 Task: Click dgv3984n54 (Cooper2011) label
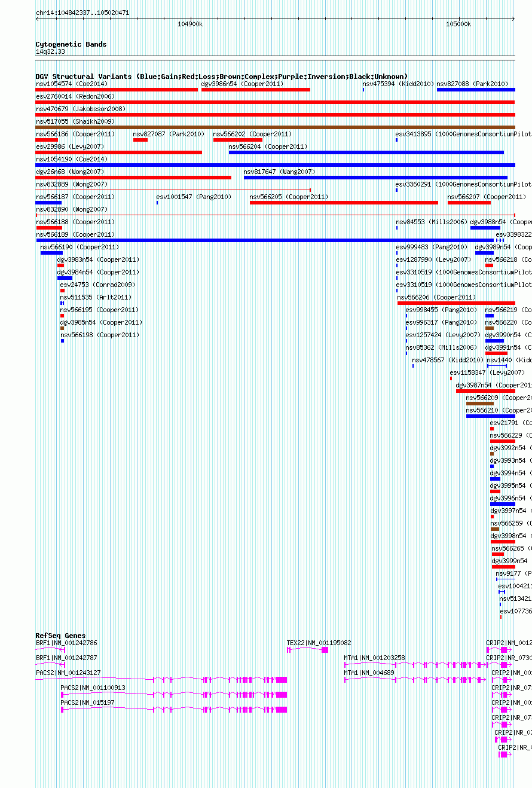[98, 272]
